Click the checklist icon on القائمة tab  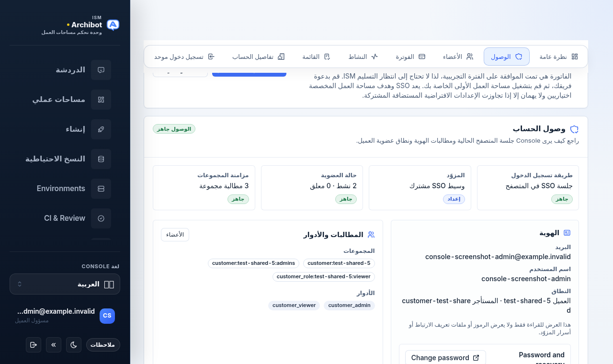(327, 57)
